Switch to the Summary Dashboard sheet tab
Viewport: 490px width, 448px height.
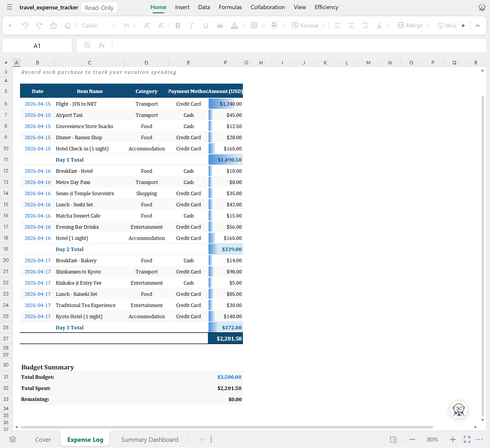150,439
